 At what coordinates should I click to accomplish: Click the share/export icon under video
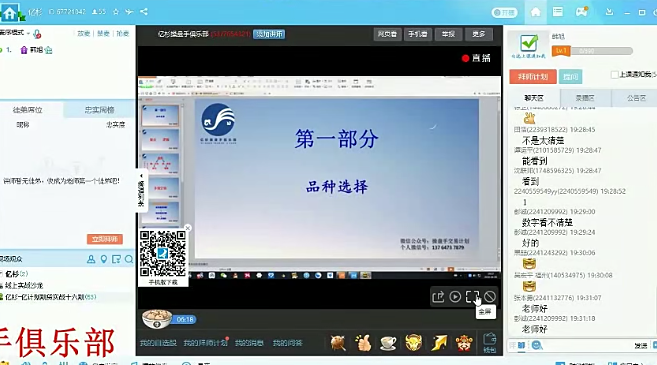[438, 297]
